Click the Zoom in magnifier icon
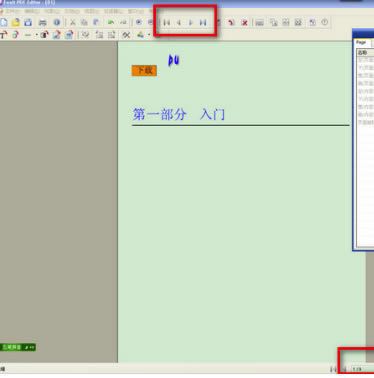Screen dimensions: 374x378 click(x=138, y=22)
